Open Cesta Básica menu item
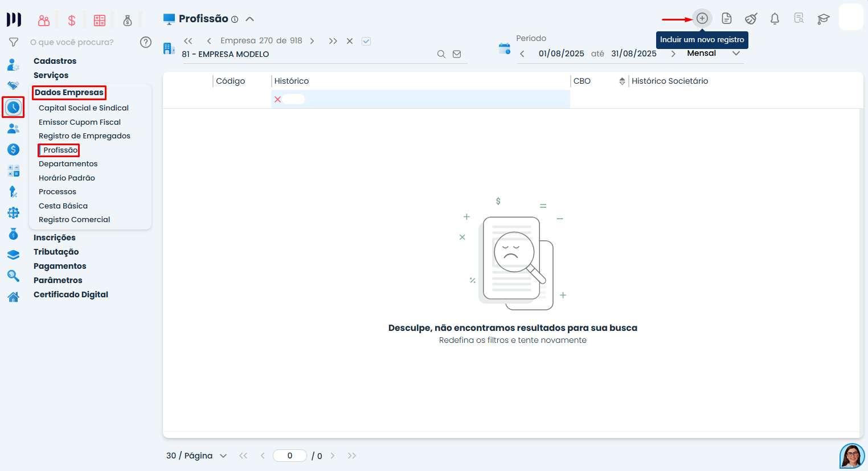This screenshot has width=868, height=471. (63, 206)
